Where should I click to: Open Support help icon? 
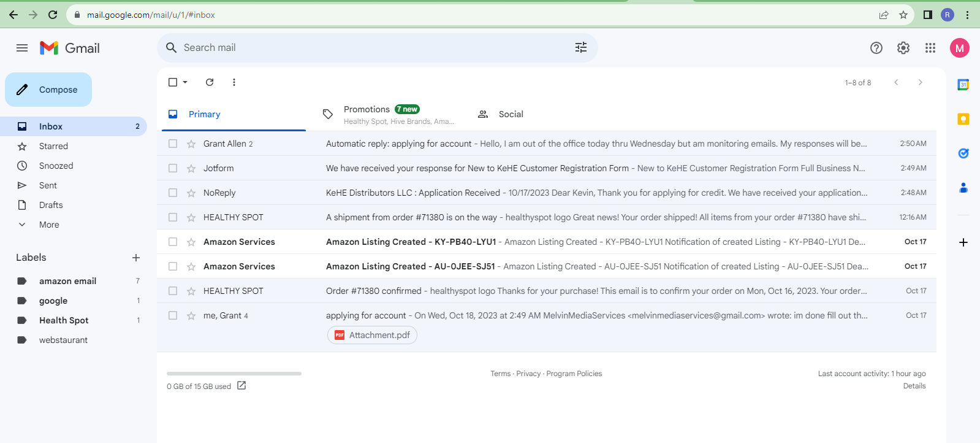pos(876,48)
